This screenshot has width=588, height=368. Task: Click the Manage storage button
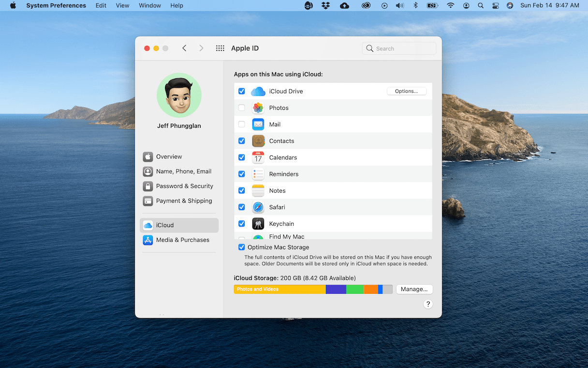click(x=414, y=289)
